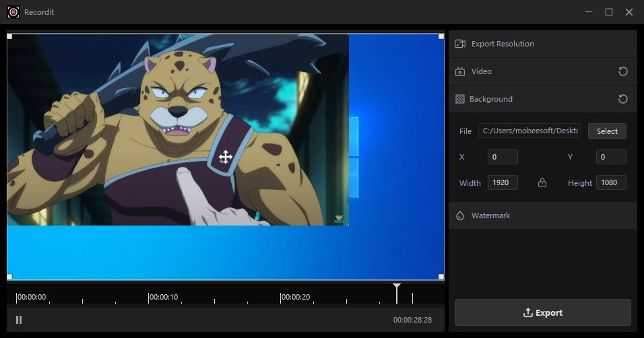Open the Watermark section
This screenshot has width=644, height=338.
(x=490, y=215)
